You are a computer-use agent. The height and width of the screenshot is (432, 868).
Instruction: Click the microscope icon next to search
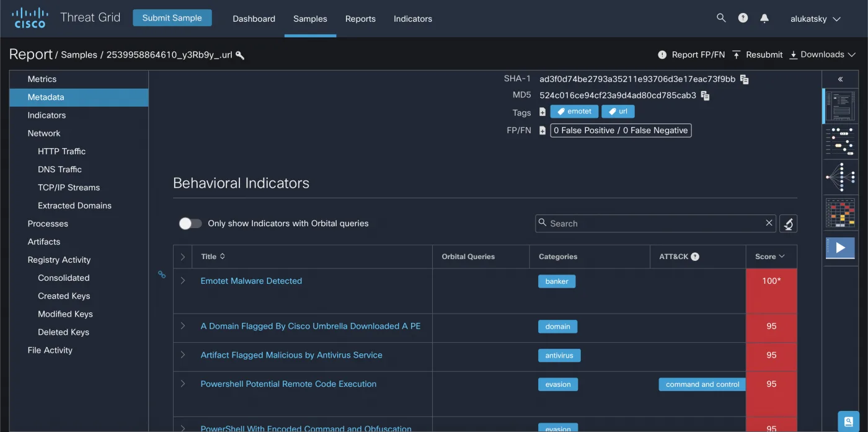tap(788, 224)
